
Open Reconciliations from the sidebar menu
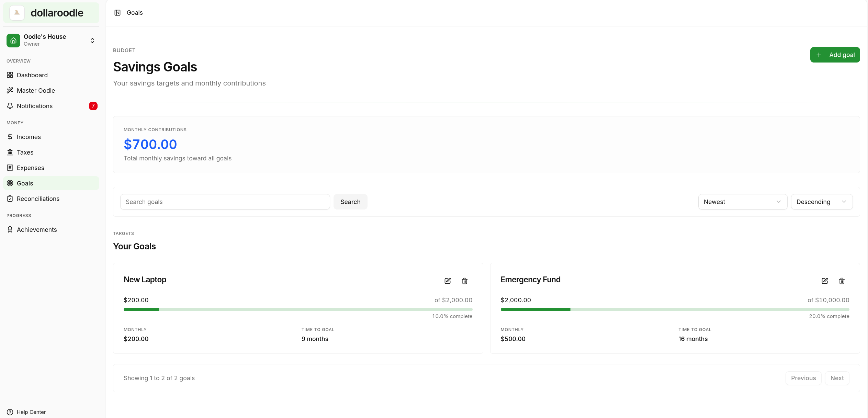tap(38, 199)
